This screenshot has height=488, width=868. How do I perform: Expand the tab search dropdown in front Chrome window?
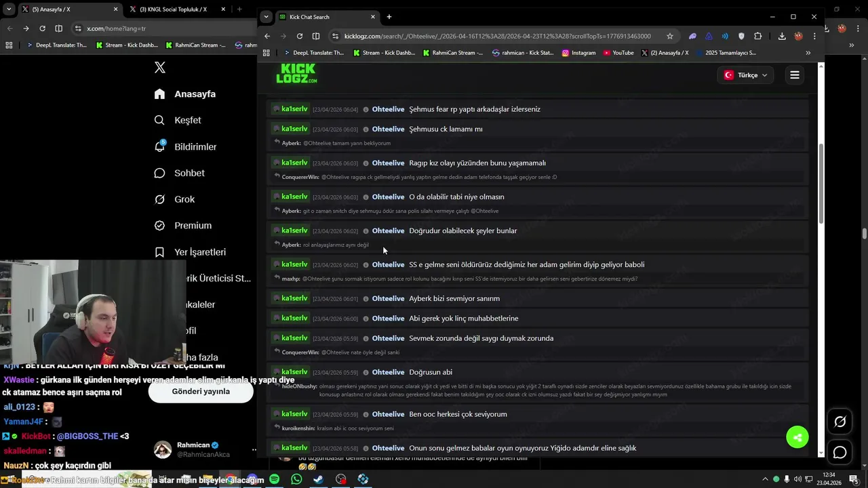click(x=266, y=17)
